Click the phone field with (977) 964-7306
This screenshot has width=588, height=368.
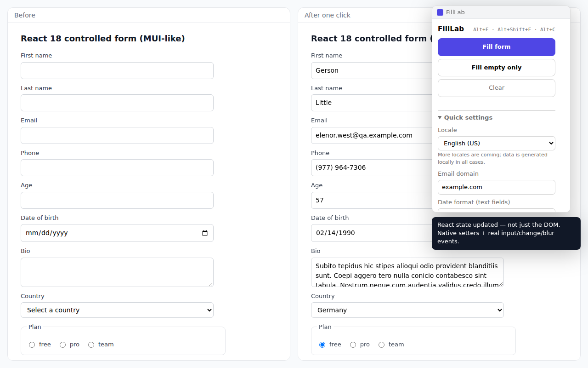pyautogui.click(x=372, y=168)
